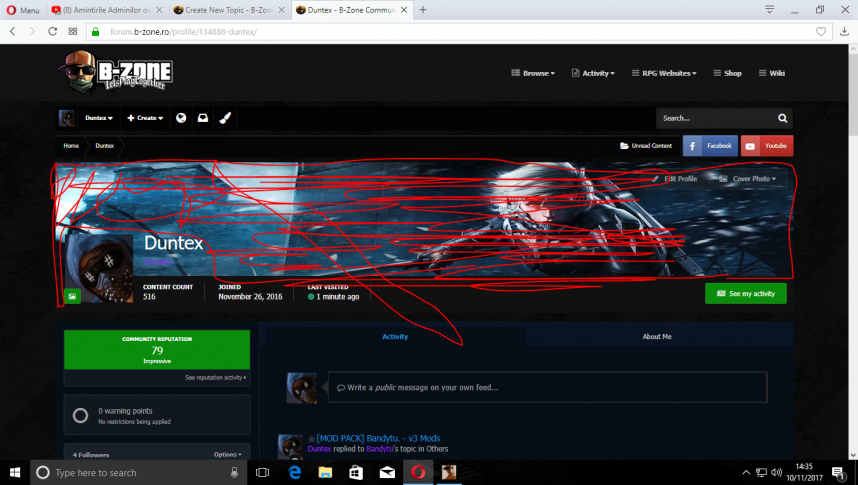The height and width of the screenshot is (485, 858).
Task: Click the volume speaker tray icon
Action: click(x=776, y=472)
